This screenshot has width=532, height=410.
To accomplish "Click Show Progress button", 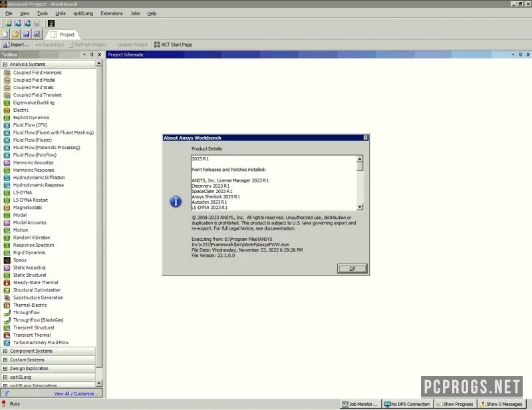I will tap(455, 404).
